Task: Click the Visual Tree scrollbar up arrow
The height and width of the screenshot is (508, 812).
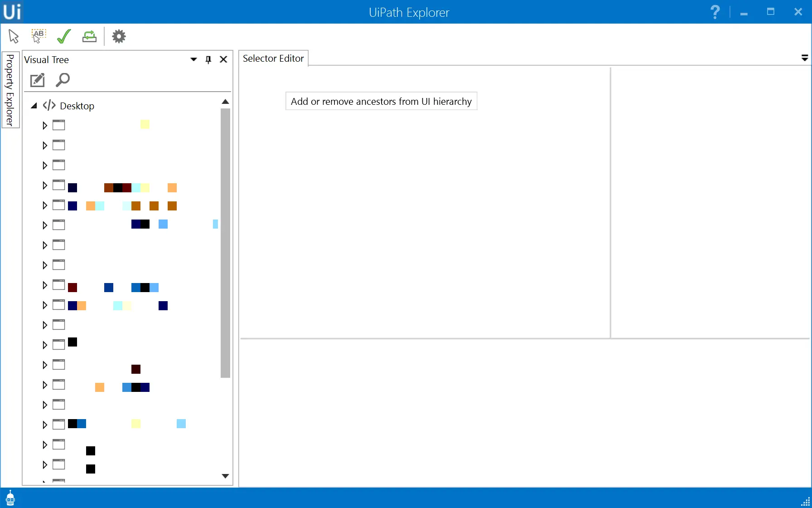Action: [225, 102]
